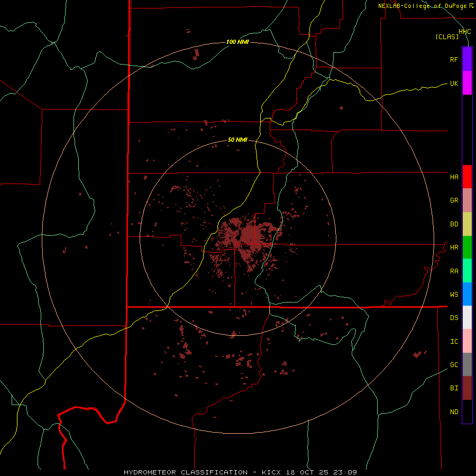476x476 pixels.
Task: Select the BD yellow legend swatch
Action: [467, 224]
